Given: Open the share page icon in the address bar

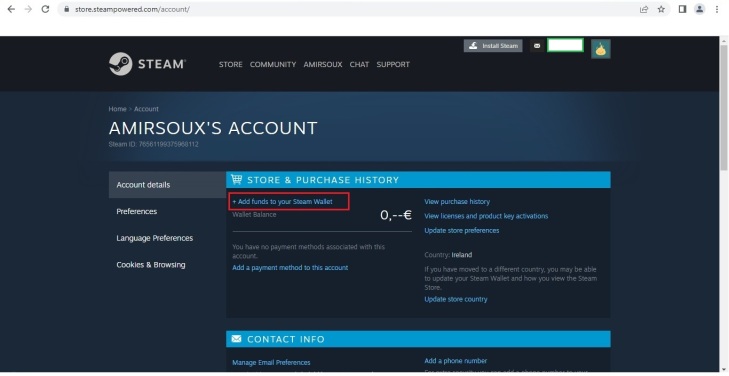Looking at the screenshot, I should (644, 9).
